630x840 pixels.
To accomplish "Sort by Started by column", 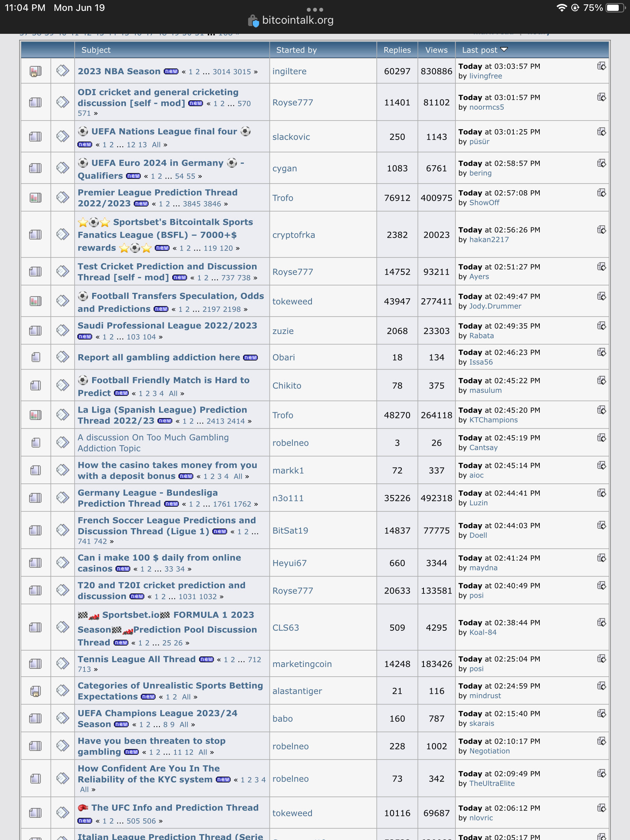I will (x=297, y=50).
